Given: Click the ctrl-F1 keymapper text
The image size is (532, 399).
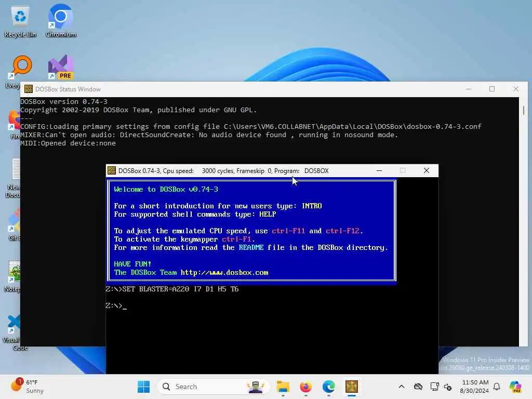Looking at the screenshot, I should [x=236, y=239].
